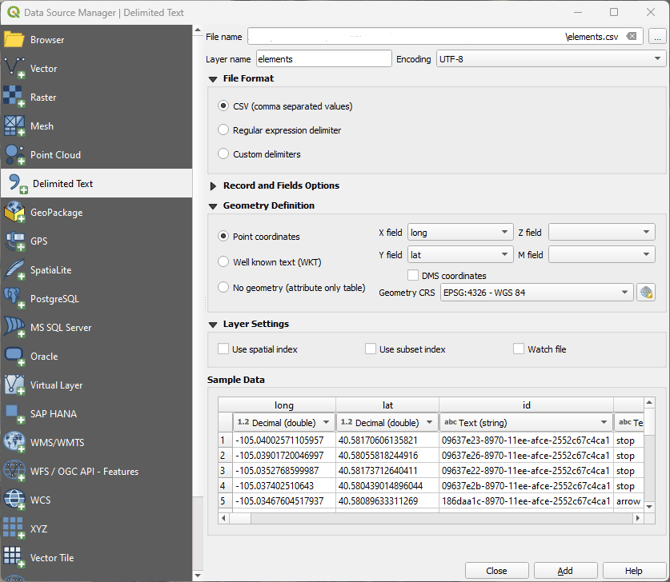Collapse the Layer Settings section
This screenshot has width=670, height=582.
(x=213, y=324)
